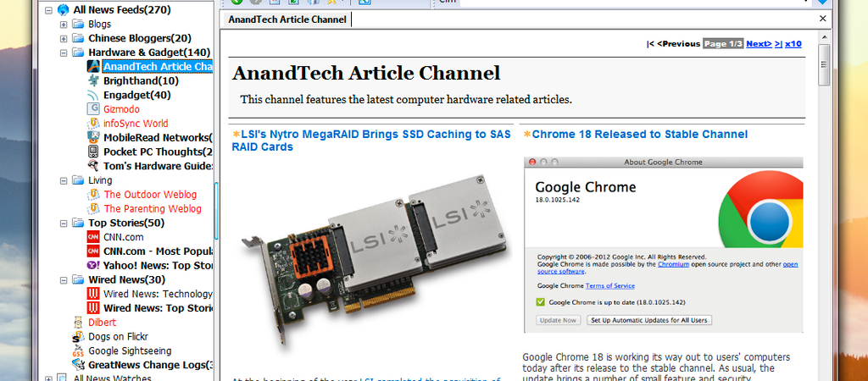Click the Dilbert feed icon
The width and height of the screenshot is (868, 381).
(x=78, y=323)
